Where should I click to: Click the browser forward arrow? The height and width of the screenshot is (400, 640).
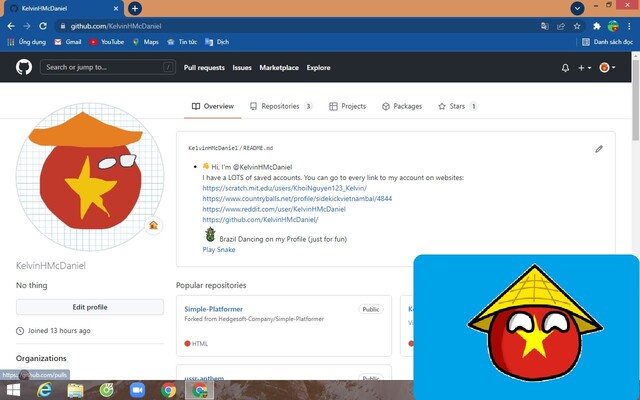27,26
